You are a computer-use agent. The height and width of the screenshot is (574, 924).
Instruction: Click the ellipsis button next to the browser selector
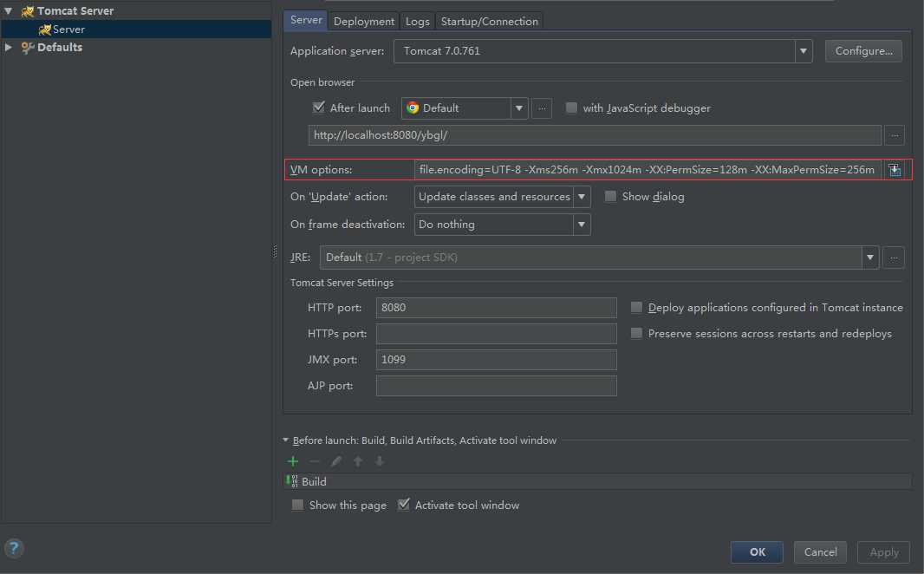(x=542, y=108)
